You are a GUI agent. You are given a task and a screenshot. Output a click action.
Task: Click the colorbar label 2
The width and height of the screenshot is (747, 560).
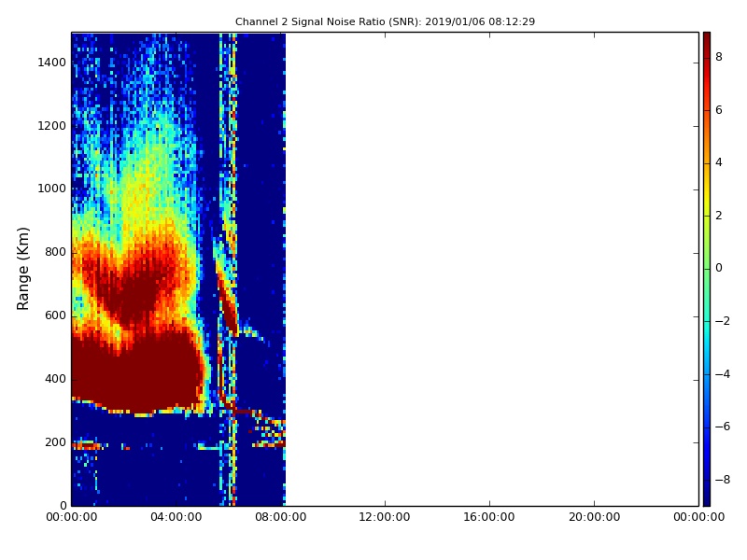719,216
